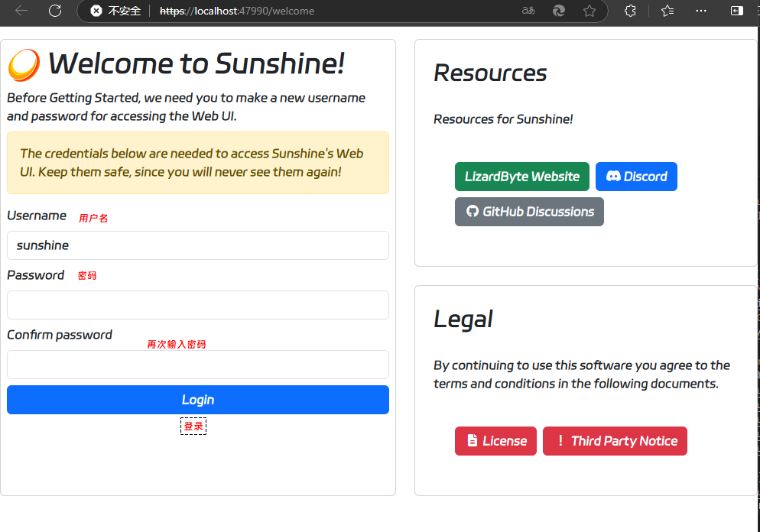Open the translate page icon

528,11
